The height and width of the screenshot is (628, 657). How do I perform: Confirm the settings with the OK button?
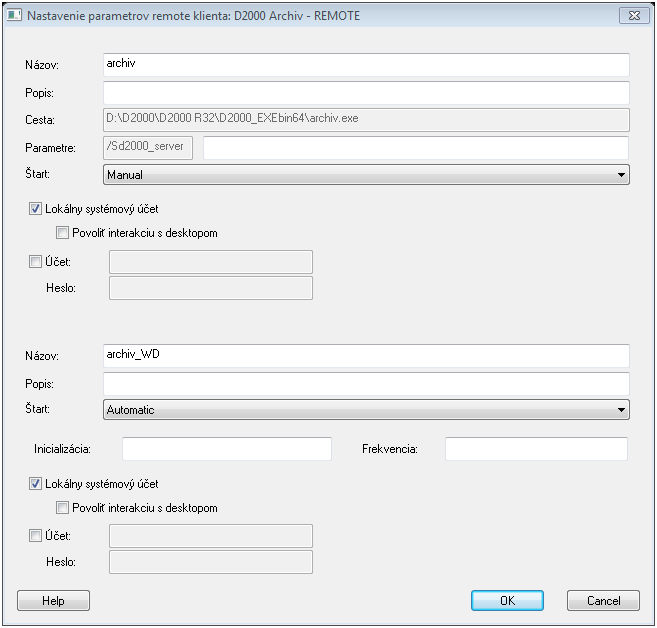click(507, 601)
